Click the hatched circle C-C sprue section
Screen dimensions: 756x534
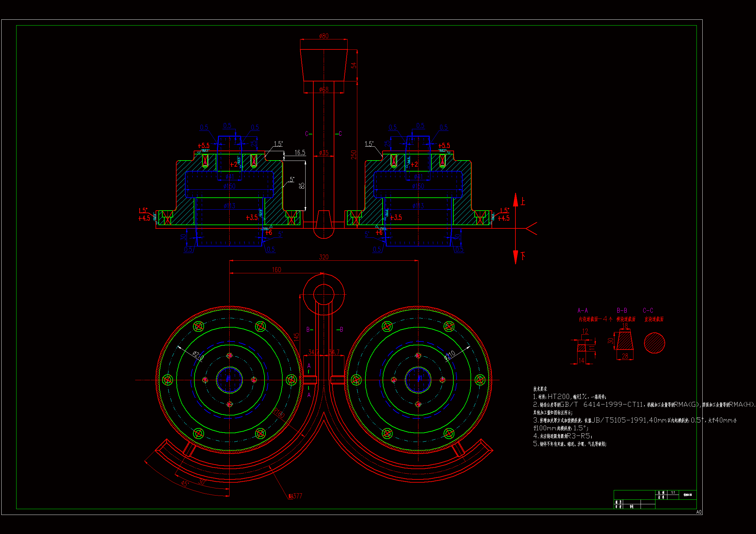pos(654,343)
